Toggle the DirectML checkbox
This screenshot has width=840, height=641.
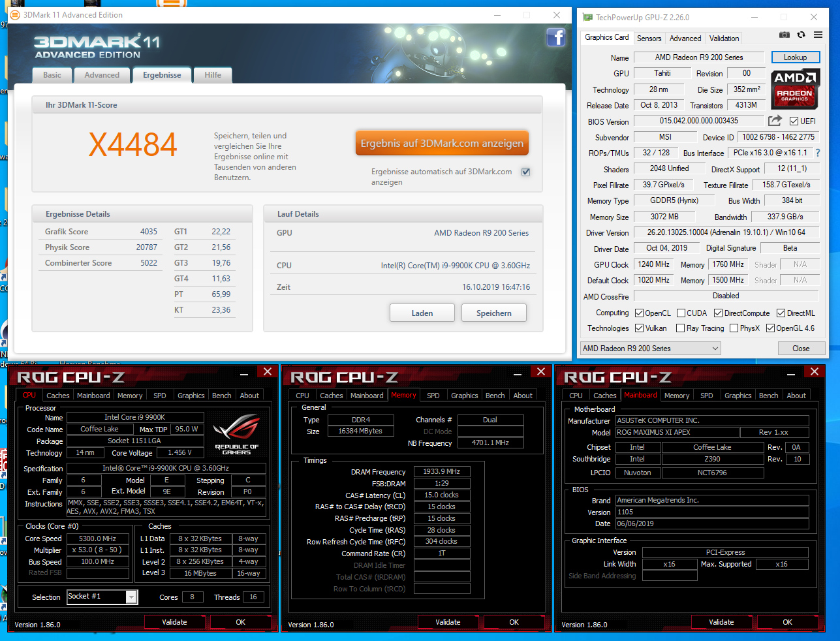click(x=780, y=313)
